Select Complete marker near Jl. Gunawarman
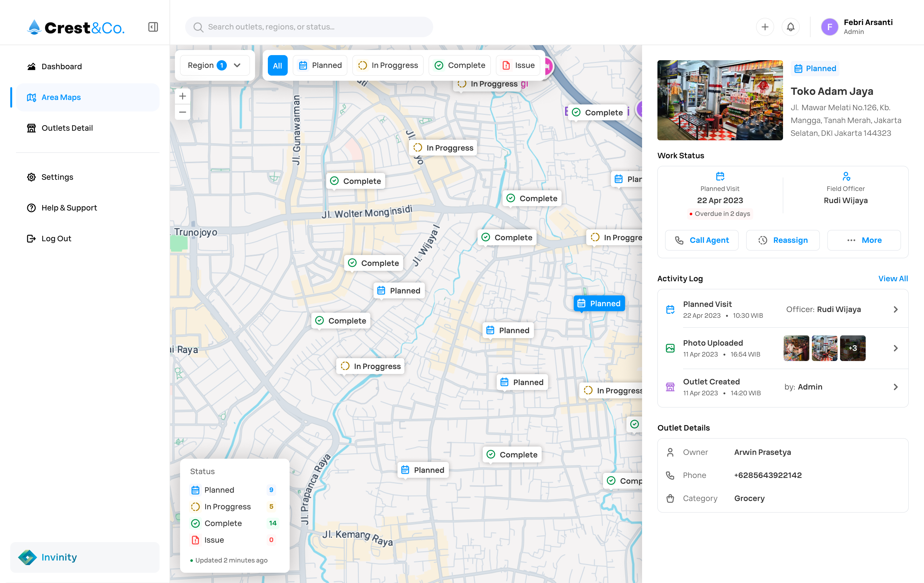 coord(356,181)
